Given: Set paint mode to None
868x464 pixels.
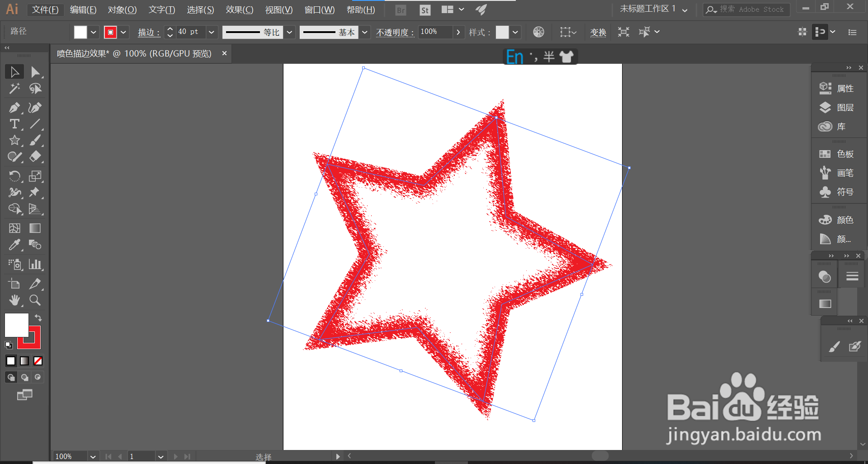Looking at the screenshot, I should point(38,361).
